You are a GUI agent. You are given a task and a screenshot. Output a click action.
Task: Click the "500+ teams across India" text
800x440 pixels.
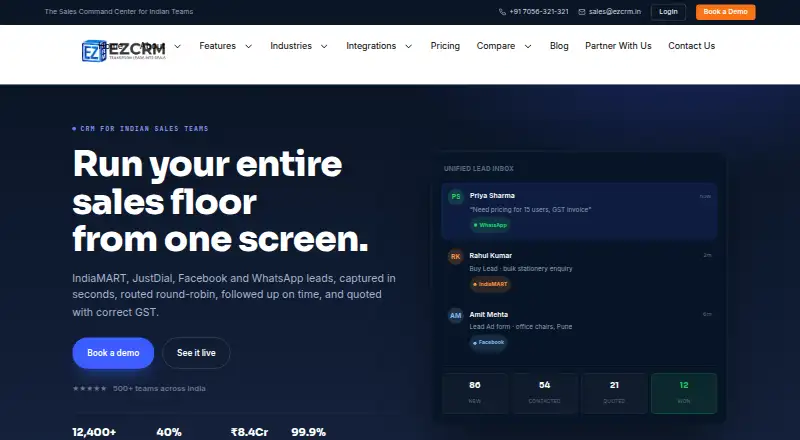[x=159, y=388]
